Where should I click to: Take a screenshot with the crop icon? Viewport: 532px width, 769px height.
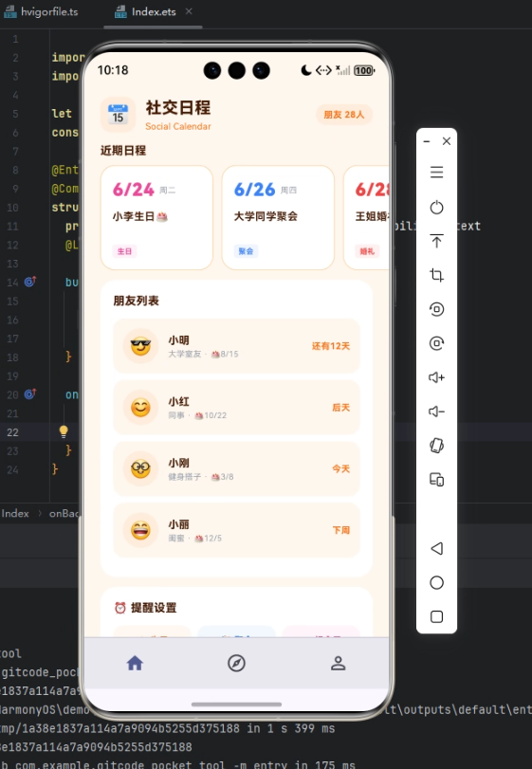[436, 275]
